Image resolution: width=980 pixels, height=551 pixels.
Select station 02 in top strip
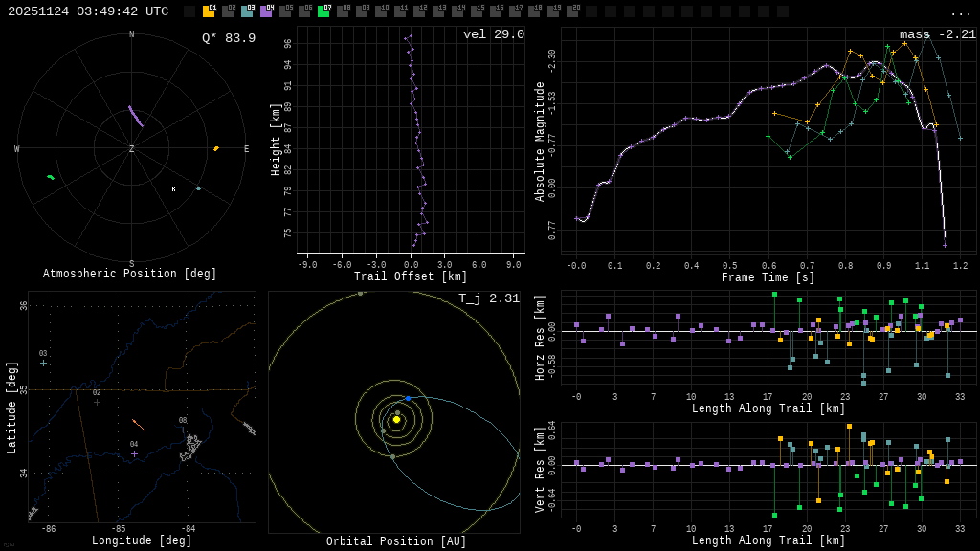[228, 11]
